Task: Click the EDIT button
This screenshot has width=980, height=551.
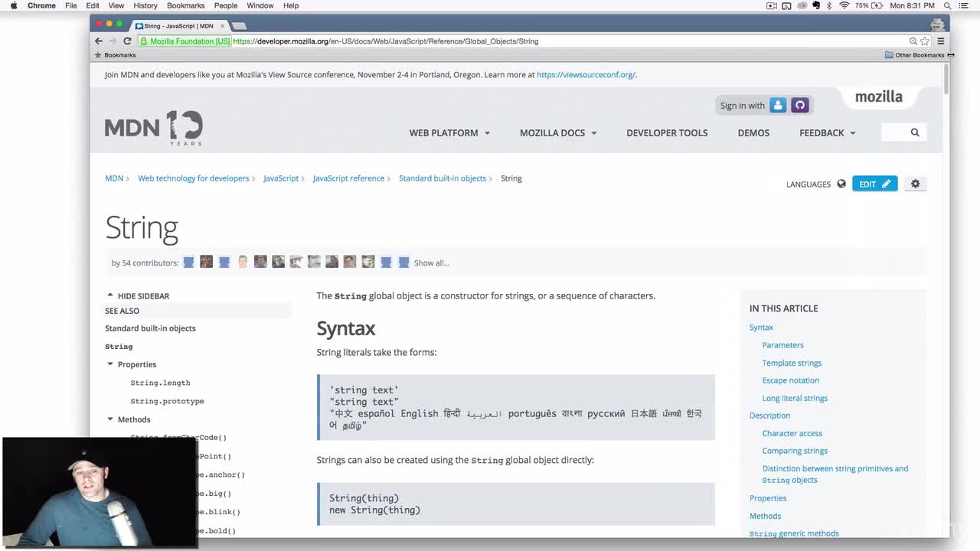Action: point(874,184)
